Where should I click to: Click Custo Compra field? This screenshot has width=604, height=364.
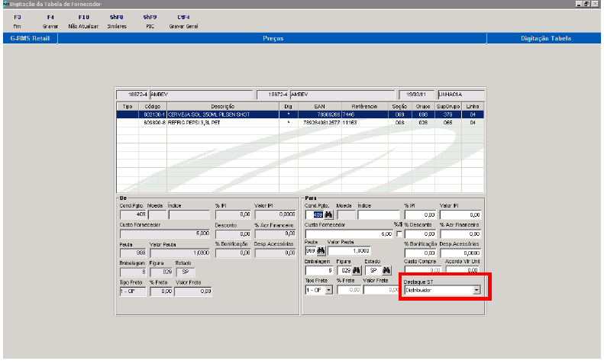point(422,270)
